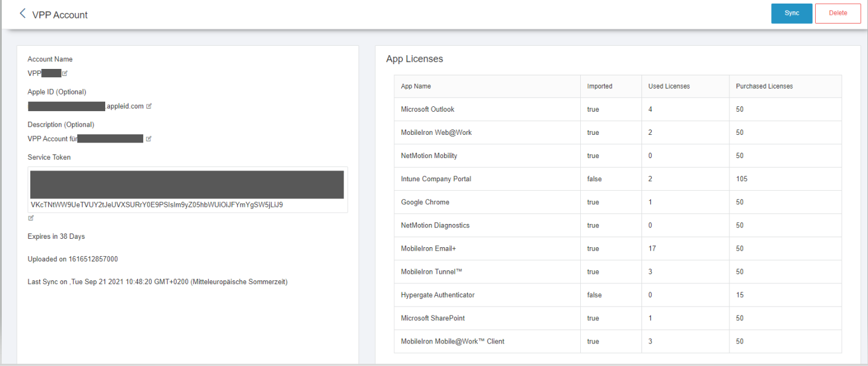Click the false value for Intune Company Portal
Screen dimensions: 868x366
click(595, 179)
